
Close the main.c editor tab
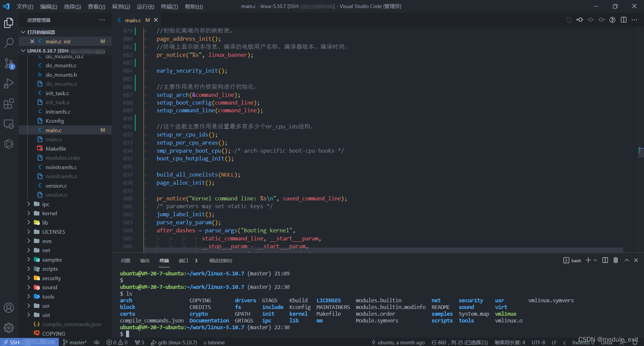tap(156, 20)
